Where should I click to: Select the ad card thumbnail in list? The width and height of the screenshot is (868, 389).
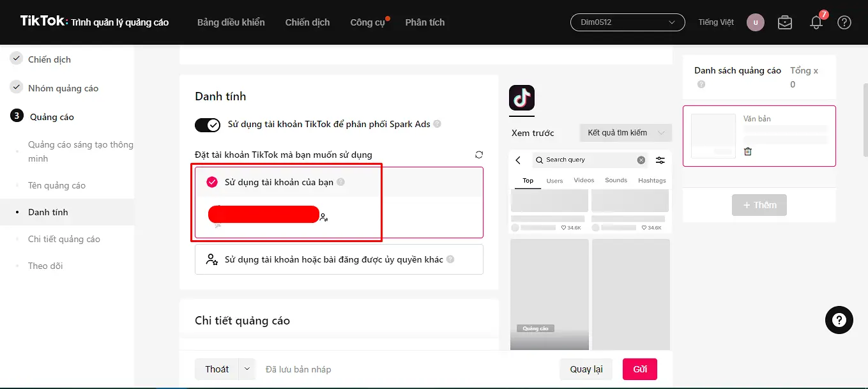click(x=713, y=136)
